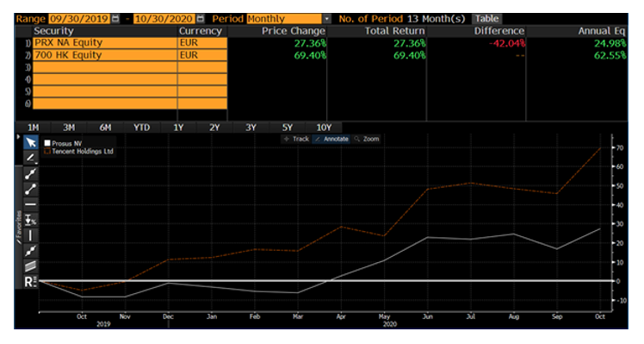Open the end date calendar picker
This screenshot has height=344, width=644.
(x=200, y=19)
